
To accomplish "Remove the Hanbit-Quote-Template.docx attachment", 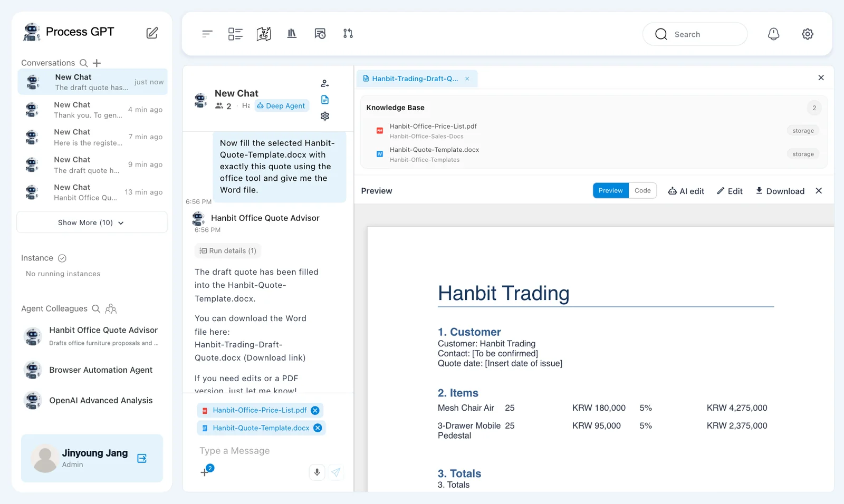I will 318,428.
